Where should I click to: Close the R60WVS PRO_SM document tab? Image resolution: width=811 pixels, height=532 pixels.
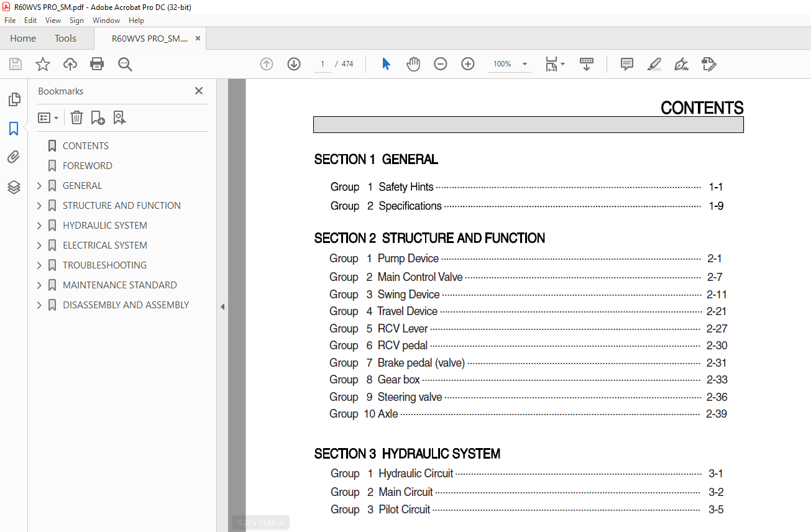click(198, 39)
